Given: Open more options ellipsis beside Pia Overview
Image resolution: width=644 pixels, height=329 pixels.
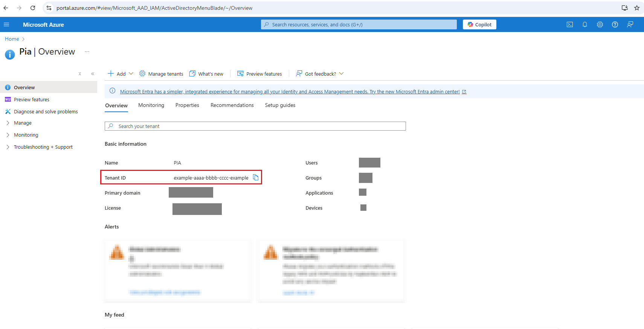Looking at the screenshot, I should click(x=87, y=52).
